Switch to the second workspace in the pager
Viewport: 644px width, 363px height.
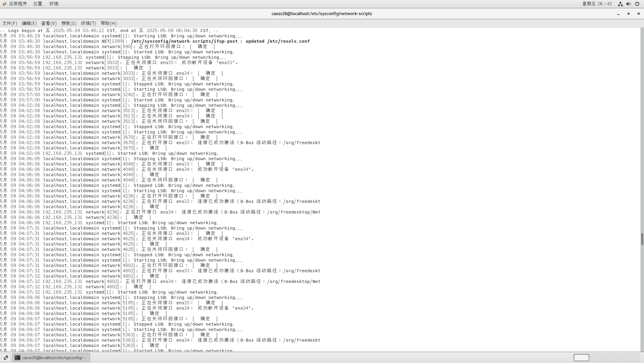[x=598, y=358]
